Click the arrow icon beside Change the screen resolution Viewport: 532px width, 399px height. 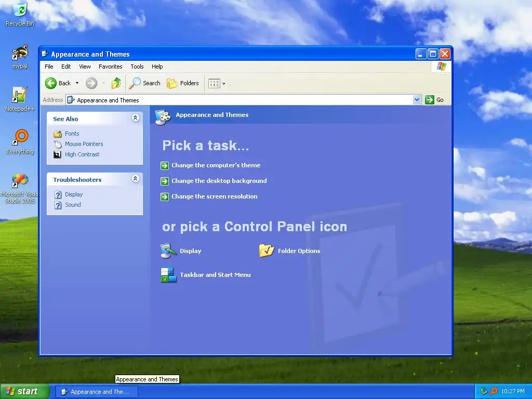click(165, 197)
